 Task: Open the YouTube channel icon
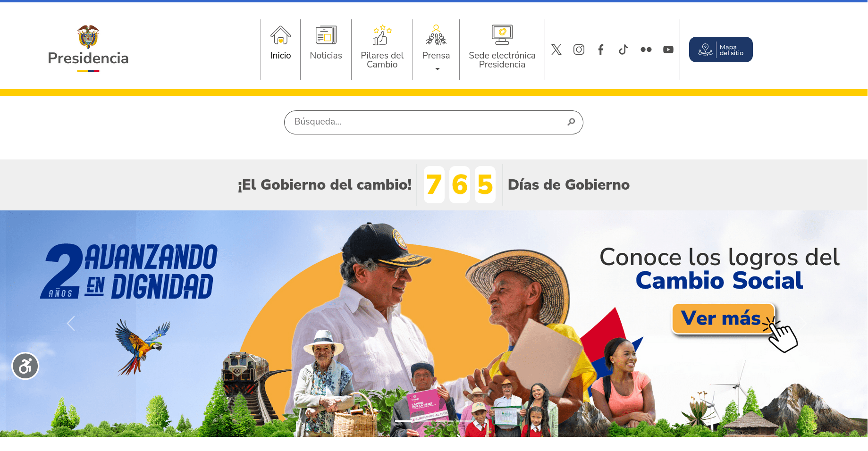click(668, 50)
